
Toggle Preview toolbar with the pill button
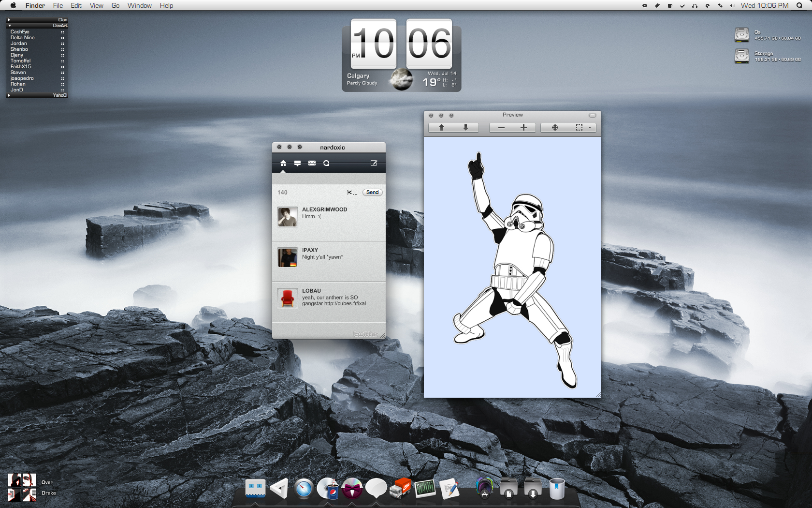pos(592,116)
